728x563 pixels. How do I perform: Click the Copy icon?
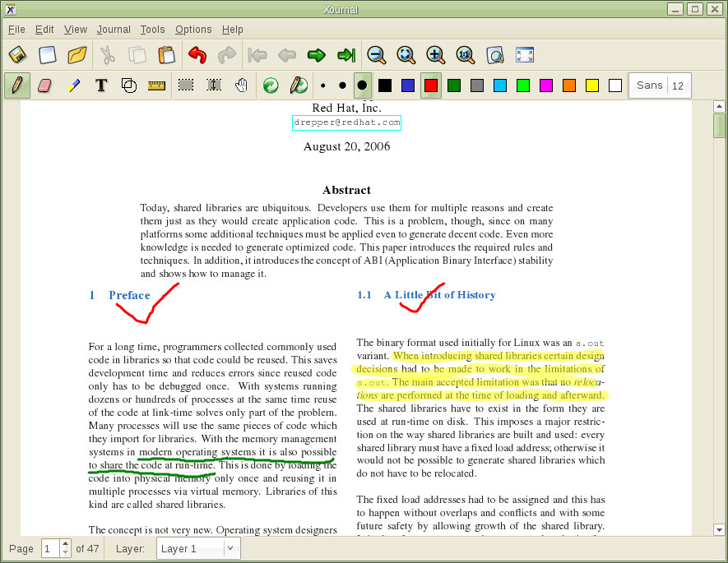point(137,55)
